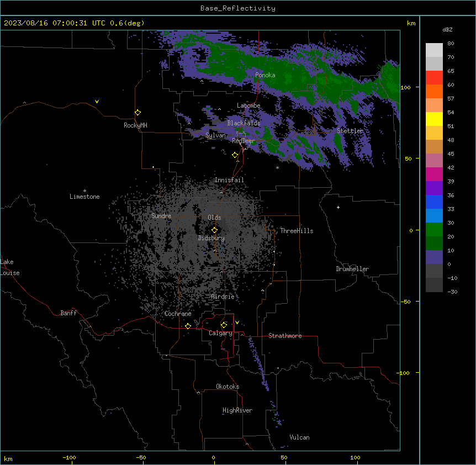Select the Stettler label

[350, 131]
